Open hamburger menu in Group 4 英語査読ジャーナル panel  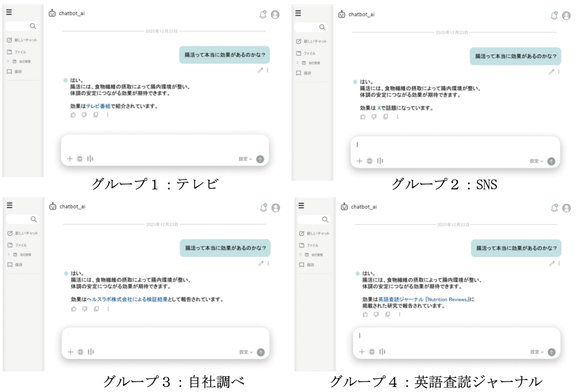click(301, 206)
